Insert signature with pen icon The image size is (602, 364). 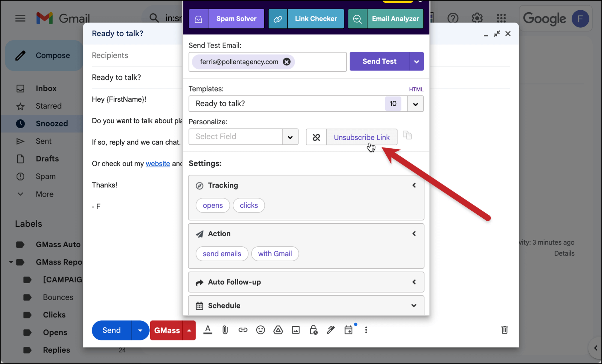[331, 330]
